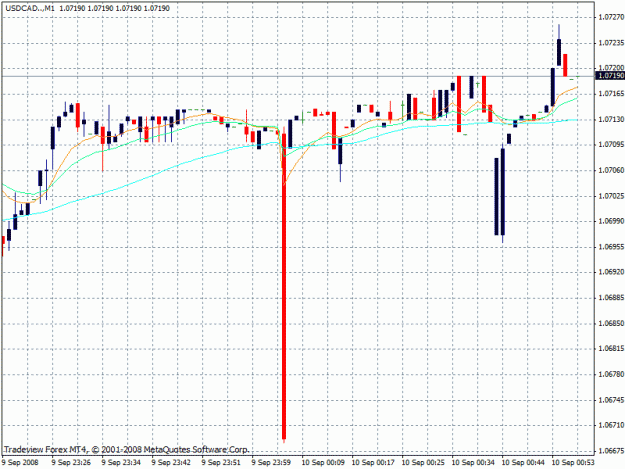This screenshot has height=469, width=625.
Task: Click the price axis label 1.07130
Action: click(611, 119)
